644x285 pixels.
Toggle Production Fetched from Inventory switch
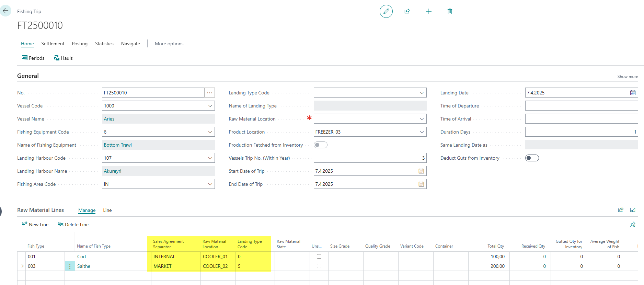pos(320,145)
